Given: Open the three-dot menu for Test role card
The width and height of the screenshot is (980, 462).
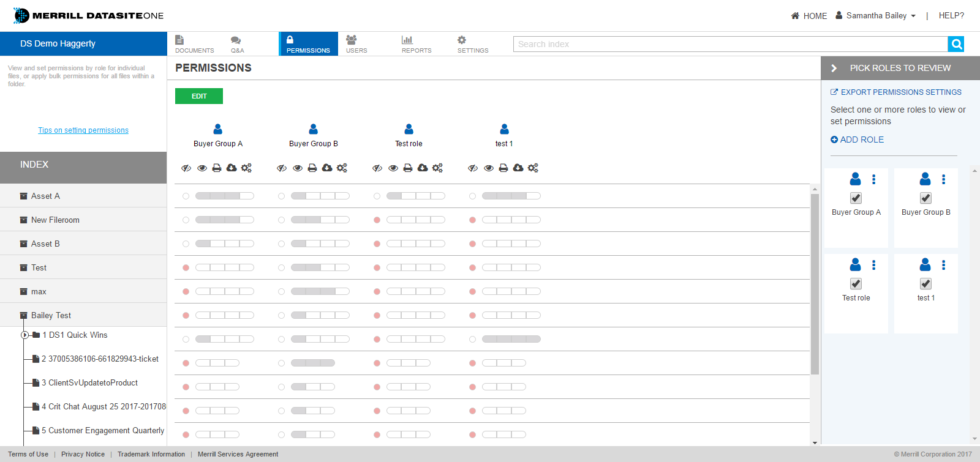Looking at the screenshot, I should (874, 265).
